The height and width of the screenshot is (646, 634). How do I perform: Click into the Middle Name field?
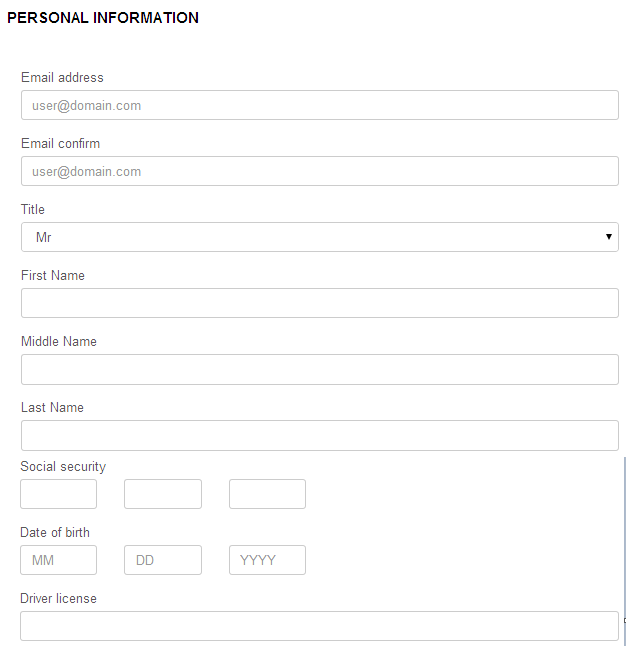coord(320,369)
